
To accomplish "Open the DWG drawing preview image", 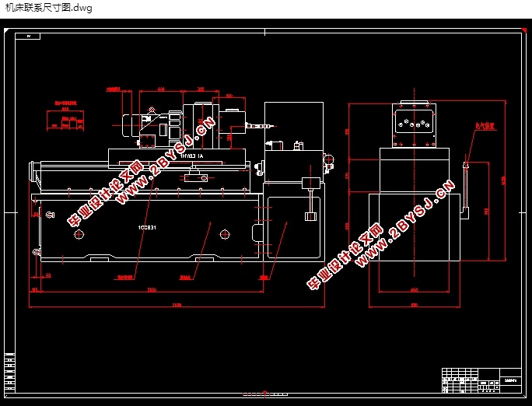I will (266, 212).
